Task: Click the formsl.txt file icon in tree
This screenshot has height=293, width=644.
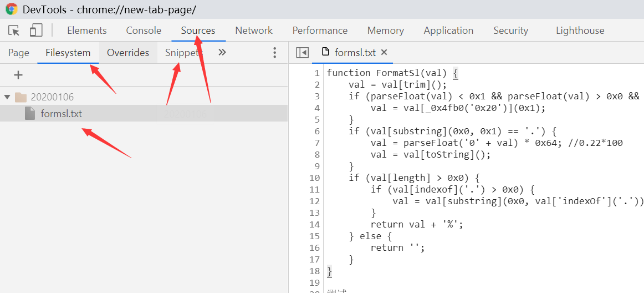Action: pyautogui.click(x=30, y=113)
